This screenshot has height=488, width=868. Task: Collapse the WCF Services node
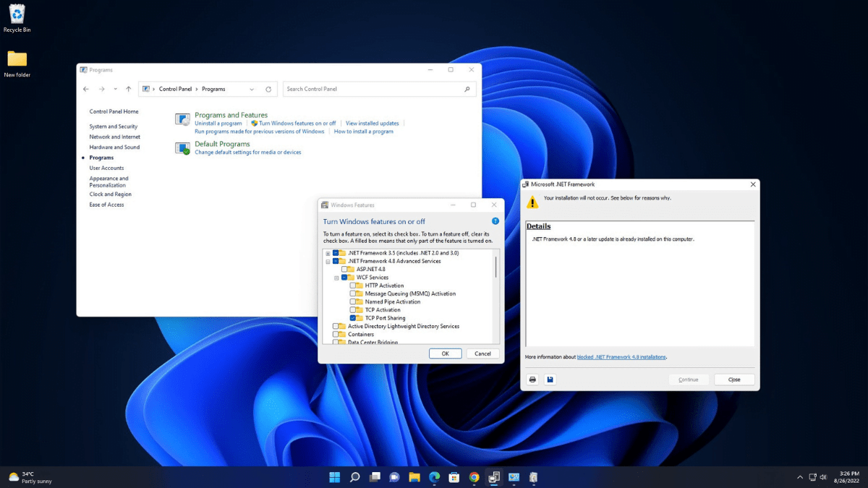tap(336, 278)
